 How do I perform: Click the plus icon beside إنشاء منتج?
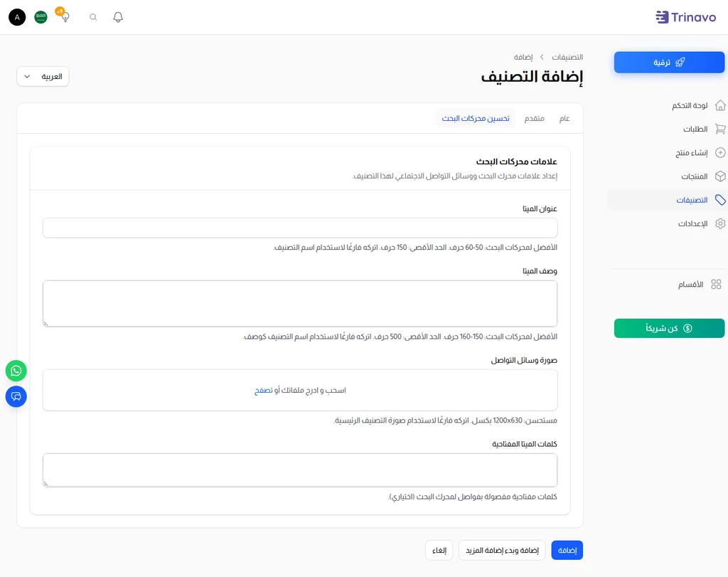[x=720, y=152]
